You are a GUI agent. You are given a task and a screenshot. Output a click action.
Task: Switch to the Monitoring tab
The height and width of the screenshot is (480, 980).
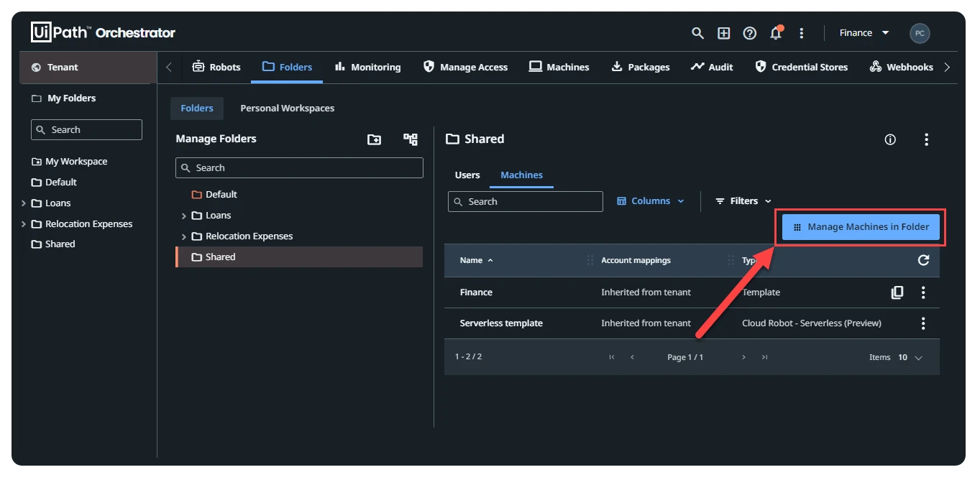(x=367, y=67)
